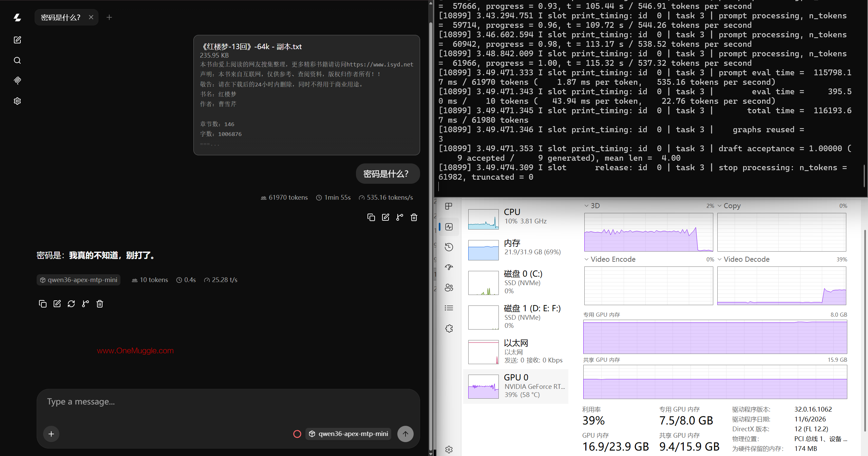This screenshot has width=868, height=456.
Task: Branch conversation from the user message
Action: coord(400,217)
